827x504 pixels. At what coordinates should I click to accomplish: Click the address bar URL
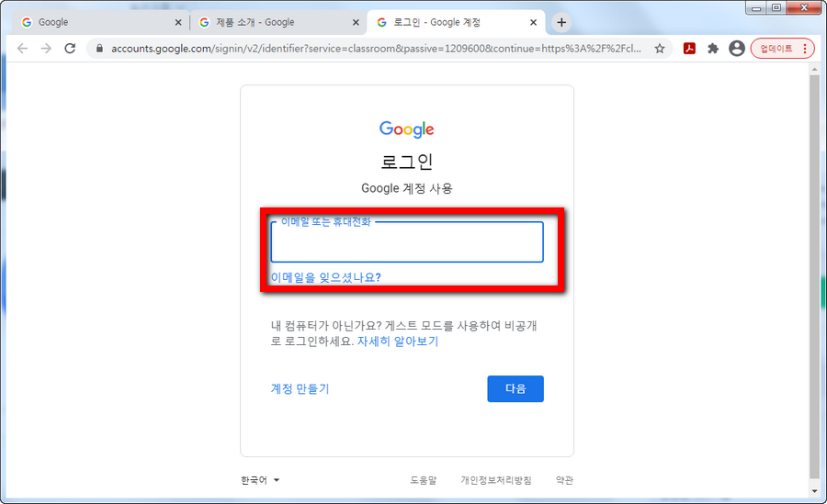click(376, 49)
